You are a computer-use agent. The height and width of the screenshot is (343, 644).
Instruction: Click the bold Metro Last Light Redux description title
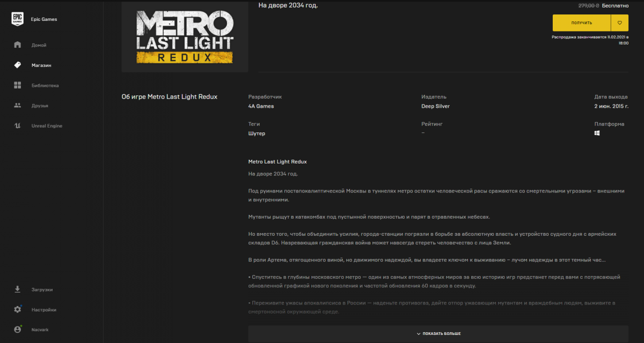pyautogui.click(x=277, y=161)
